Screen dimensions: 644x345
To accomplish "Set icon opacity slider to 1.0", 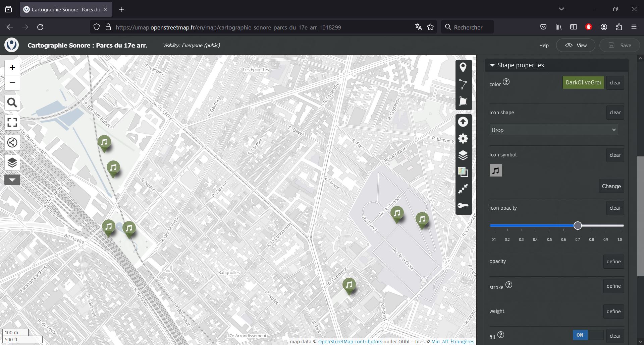I will pos(620,226).
